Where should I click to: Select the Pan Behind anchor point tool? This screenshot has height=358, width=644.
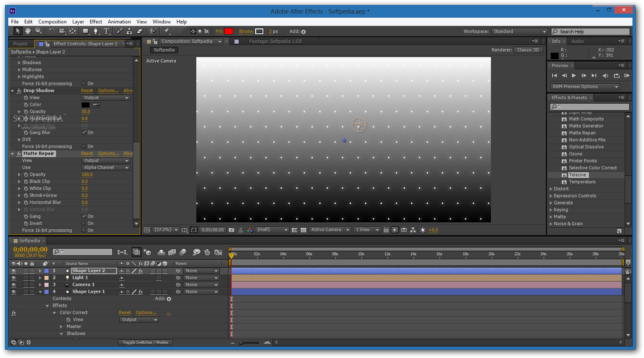pyautogui.click(x=73, y=31)
